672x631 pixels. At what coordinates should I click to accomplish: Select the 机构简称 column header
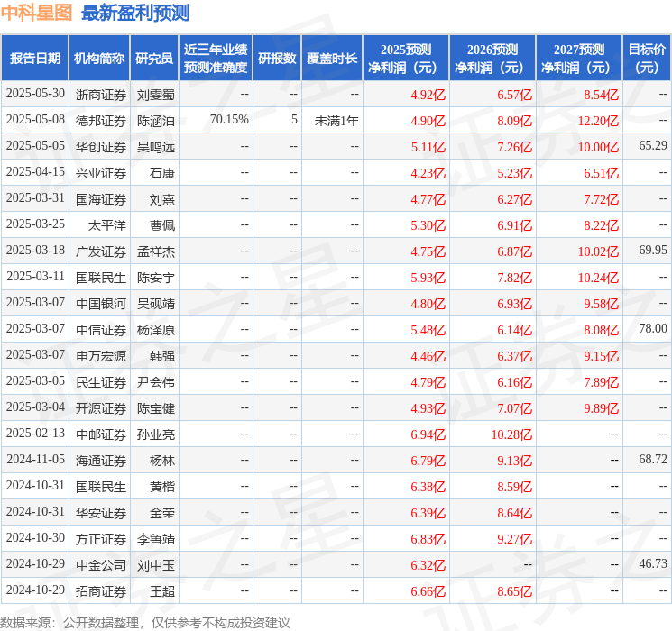pos(99,59)
